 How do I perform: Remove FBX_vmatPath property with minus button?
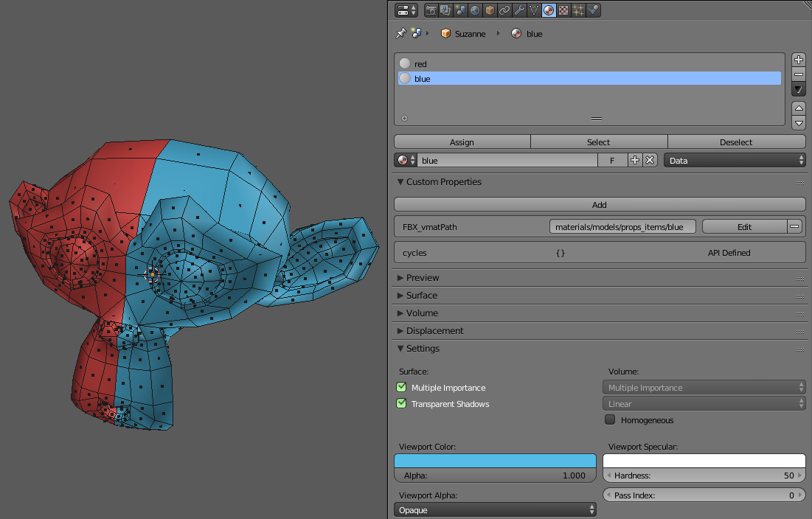coord(795,226)
